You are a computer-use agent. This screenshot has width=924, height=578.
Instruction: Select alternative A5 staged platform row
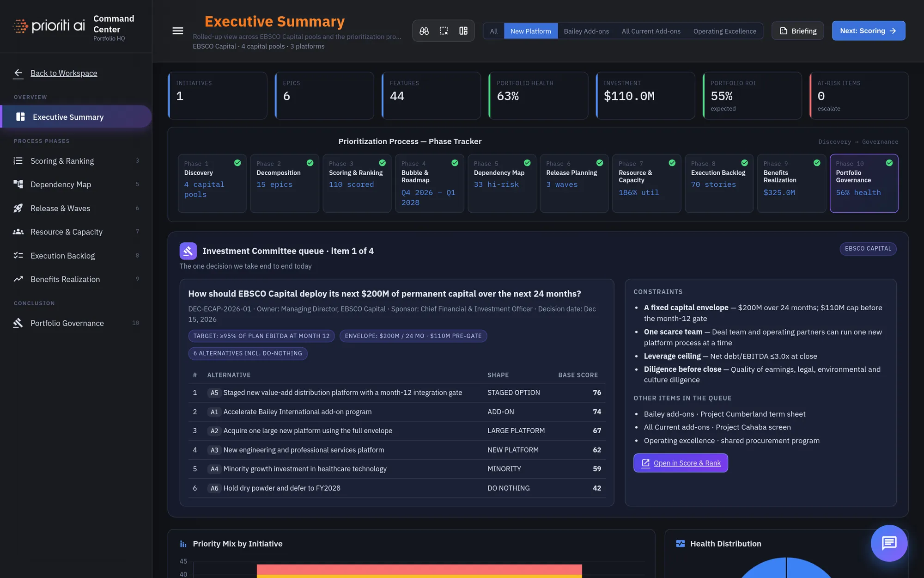point(397,393)
